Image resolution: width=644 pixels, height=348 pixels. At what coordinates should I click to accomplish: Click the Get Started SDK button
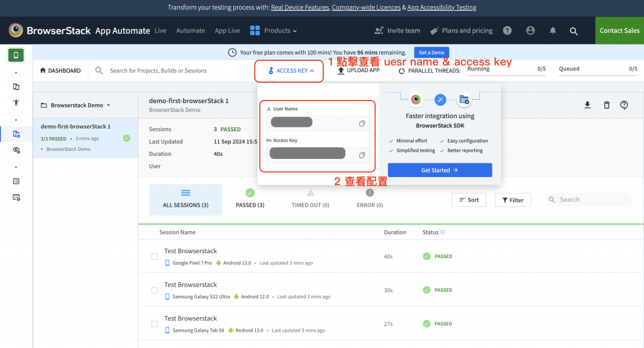pyautogui.click(x=440, y=170)
